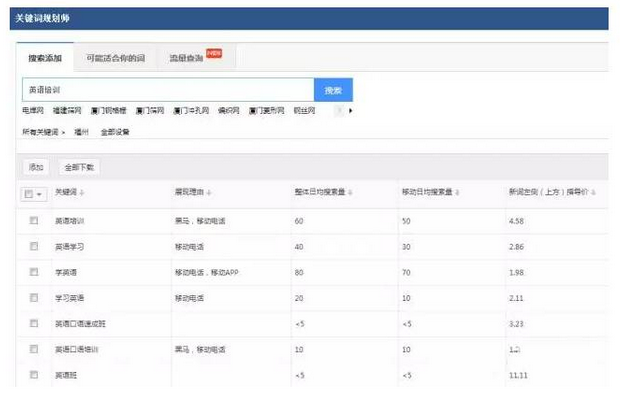
Task: Click the 展现理由 column header
Action: pos(189,192)
